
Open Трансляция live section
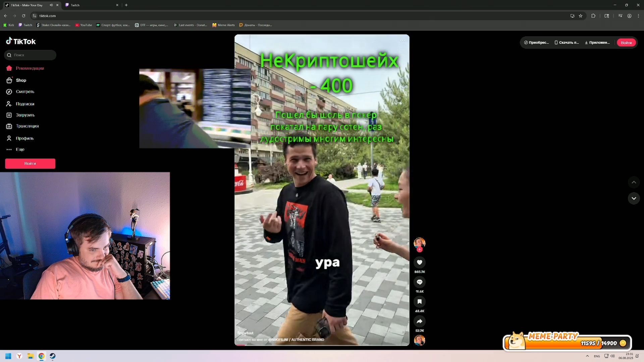click(x=27, y=126)
